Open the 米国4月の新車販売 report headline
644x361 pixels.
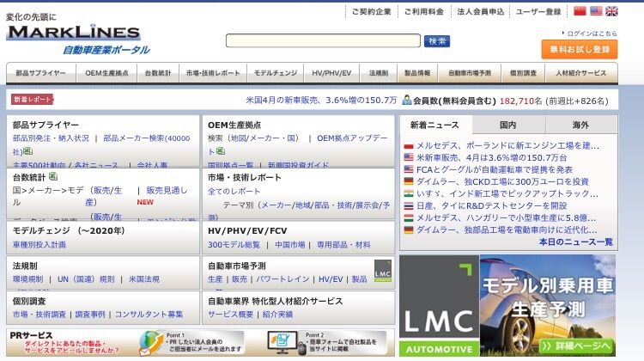[x=322, y=100]
